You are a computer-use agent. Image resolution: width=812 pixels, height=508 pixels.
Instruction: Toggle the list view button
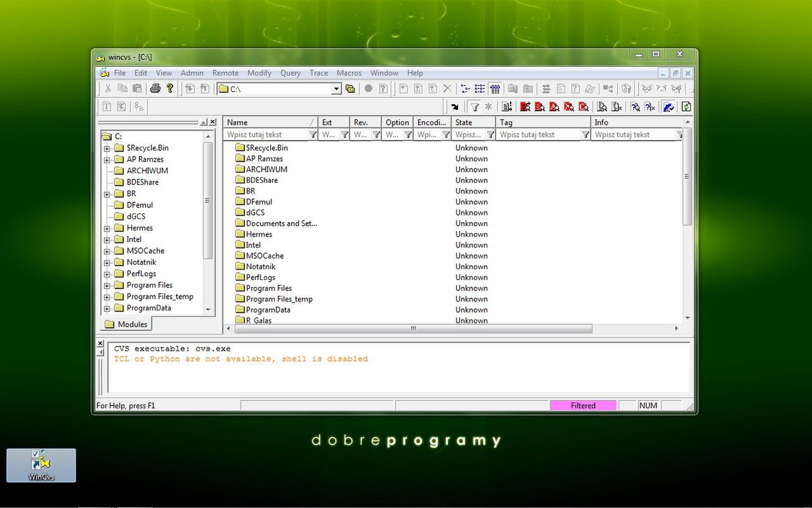[x=480, y=89]
